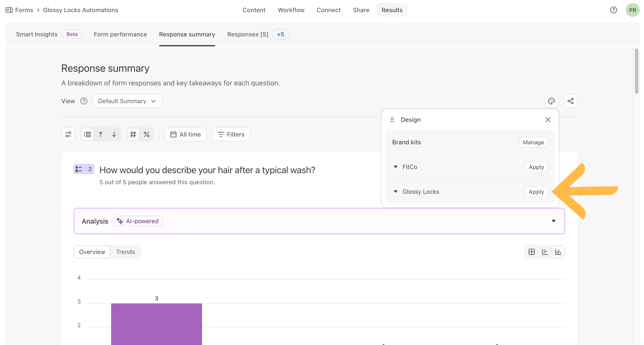Image resolution: width=644 pixels, height=345 pixels.
Task: Click the page vertical scrollbar
Action: coord(636,71)
